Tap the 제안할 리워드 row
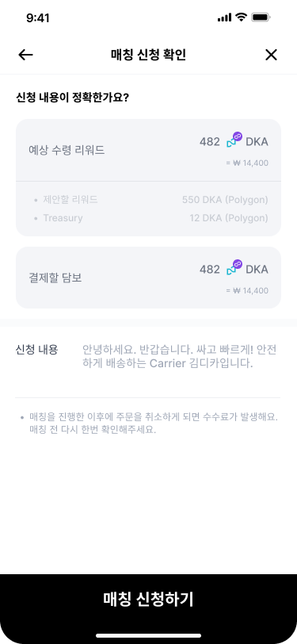Screen dimensions: 297x644 (149, 200)
